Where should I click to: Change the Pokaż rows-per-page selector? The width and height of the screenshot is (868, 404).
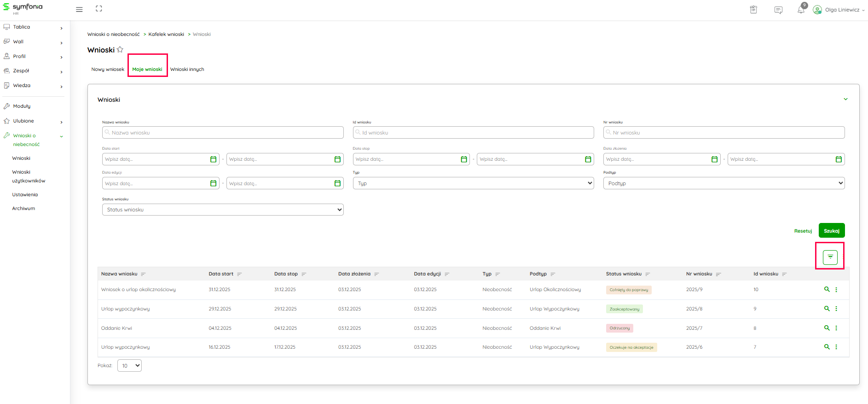(x=129, y=366)
